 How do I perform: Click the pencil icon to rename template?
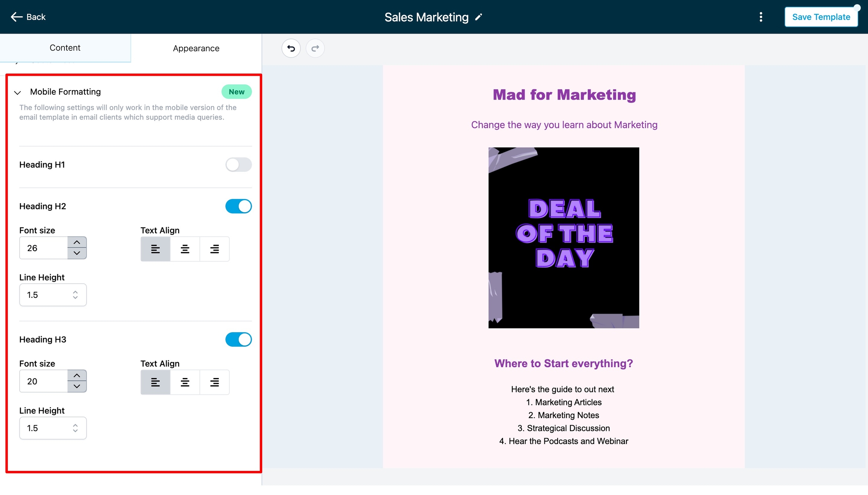pos(478,17)
